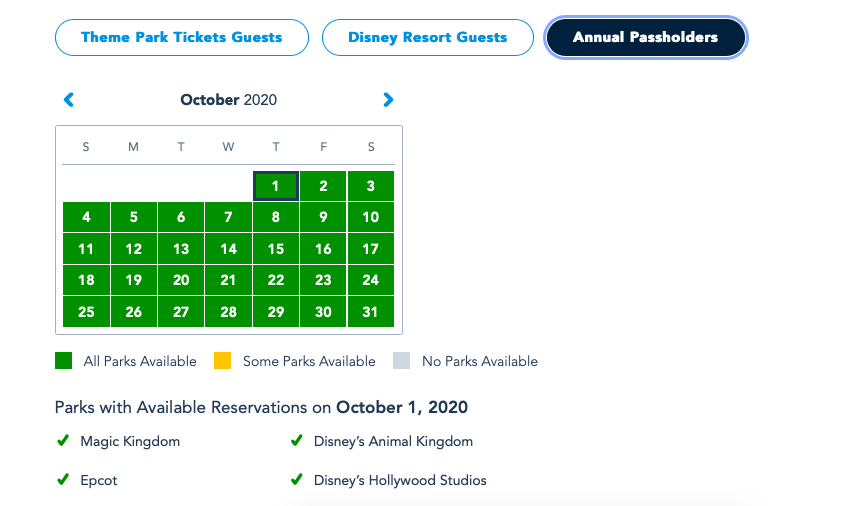Select October 9 calendar date
Screen dimensions: 845x506
pyautogui.click(x=323, y=217)
